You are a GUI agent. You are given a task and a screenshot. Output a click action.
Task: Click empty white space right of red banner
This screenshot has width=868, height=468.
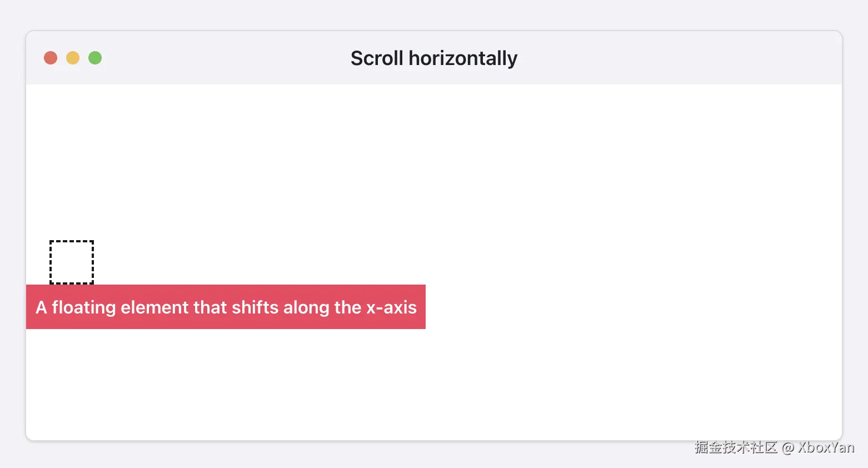[x=611, y=307]
